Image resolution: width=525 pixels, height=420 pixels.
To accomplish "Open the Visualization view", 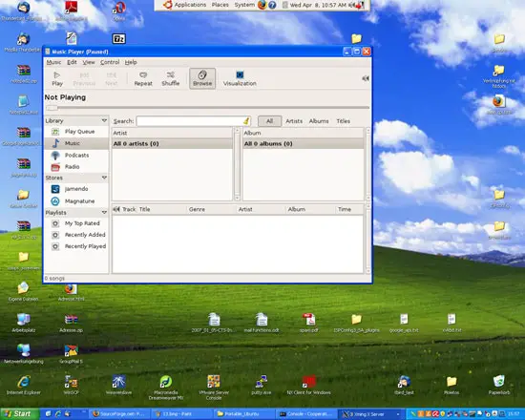I will (240, 78).
